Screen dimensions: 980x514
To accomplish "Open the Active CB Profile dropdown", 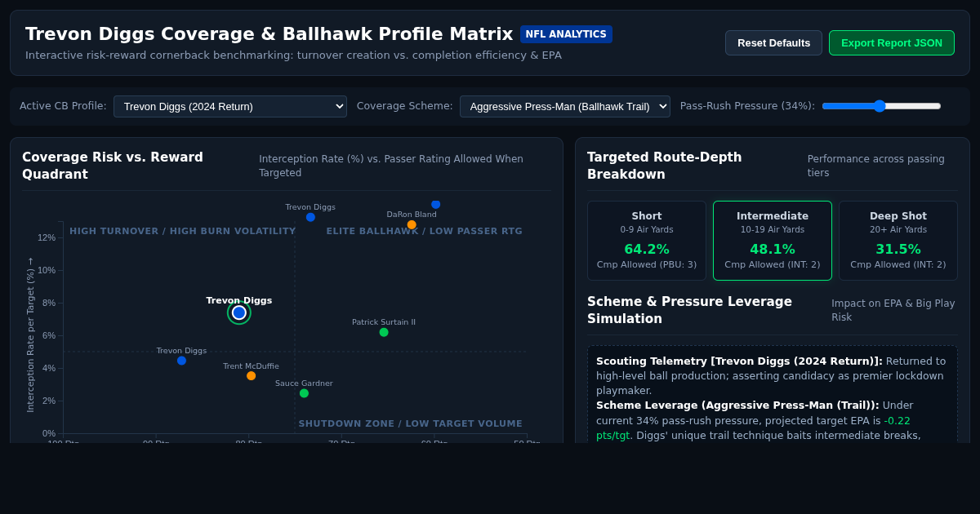I will coord(230,106).
